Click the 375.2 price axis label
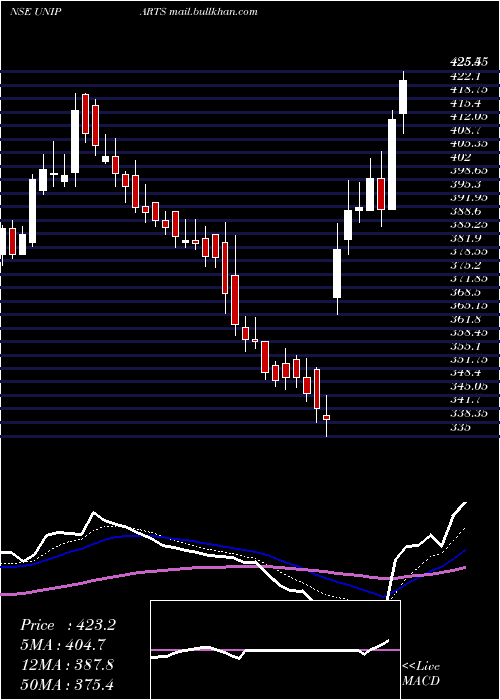500x700 pixels. pyautogui.click(x=465, y=265)
